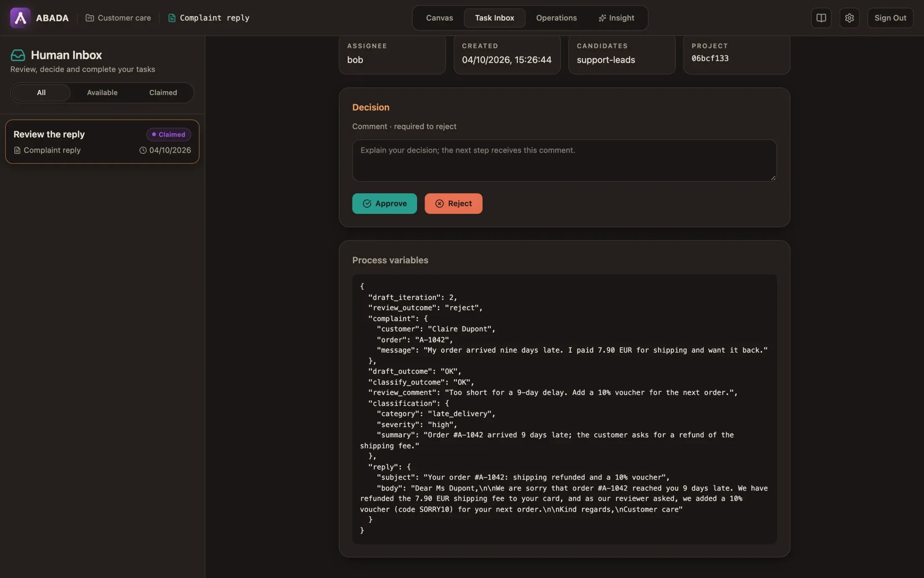
Task: Reject the reply
Action: [453, 203]
